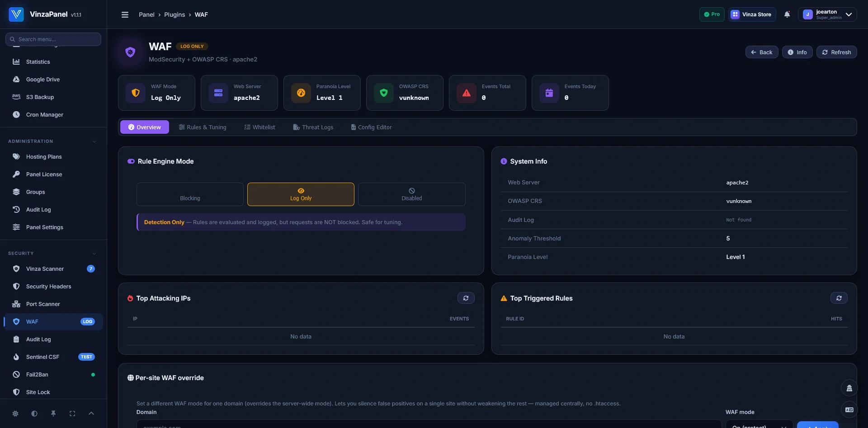Open the Threat Logs tab
Image resolution: width=868 pixels, height=428 pixels.
[313, 127]
